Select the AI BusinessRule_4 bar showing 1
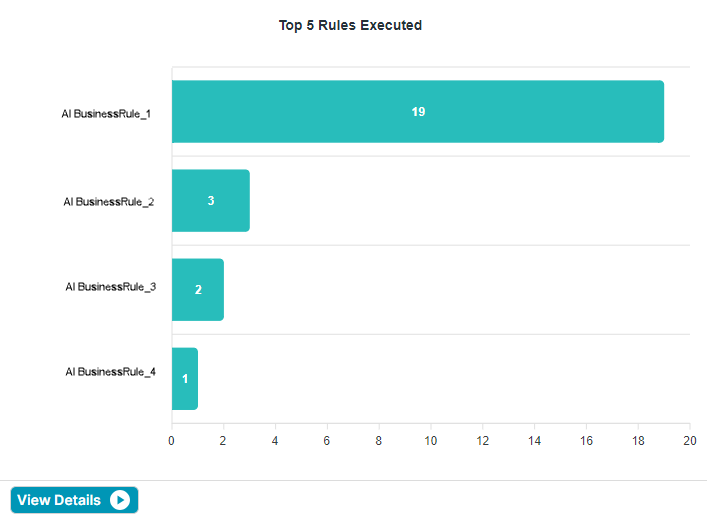The image size is (707, 520). click(184, 379)
